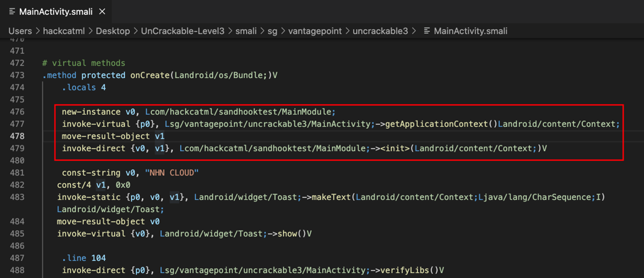Click 'makeText' on line 483
Image resolution: width=644 pixels, height=278 pixels.
[x=331, y=198]
